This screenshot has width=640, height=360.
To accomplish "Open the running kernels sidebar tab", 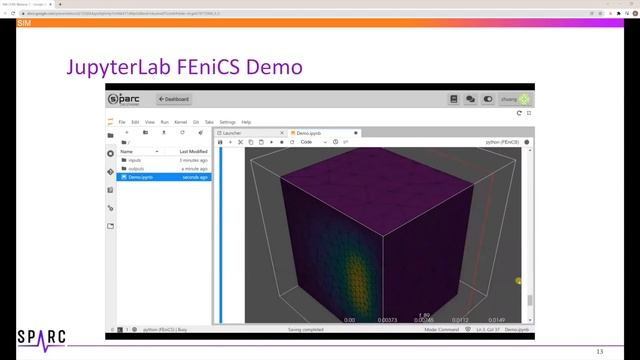I will click(111, 153).
